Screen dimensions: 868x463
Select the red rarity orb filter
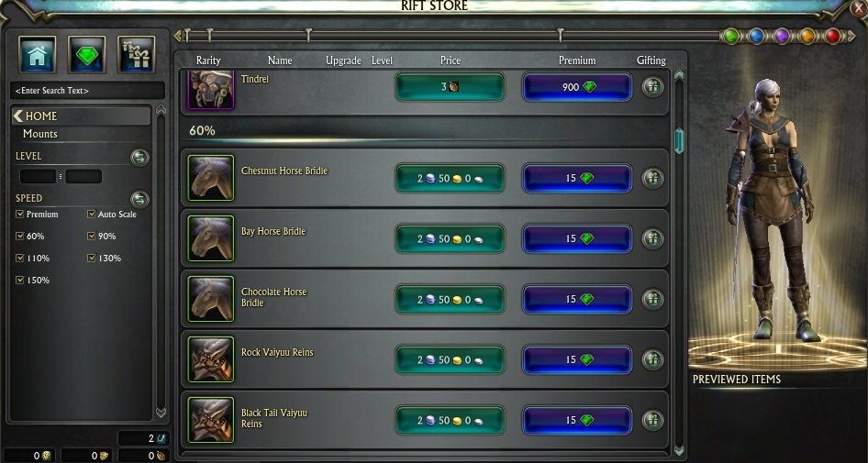click(832, 37)
